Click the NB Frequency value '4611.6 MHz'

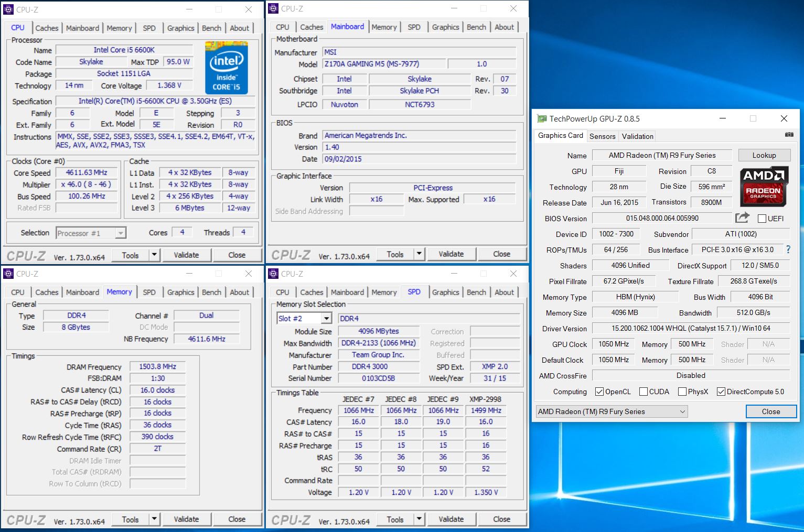207,339
